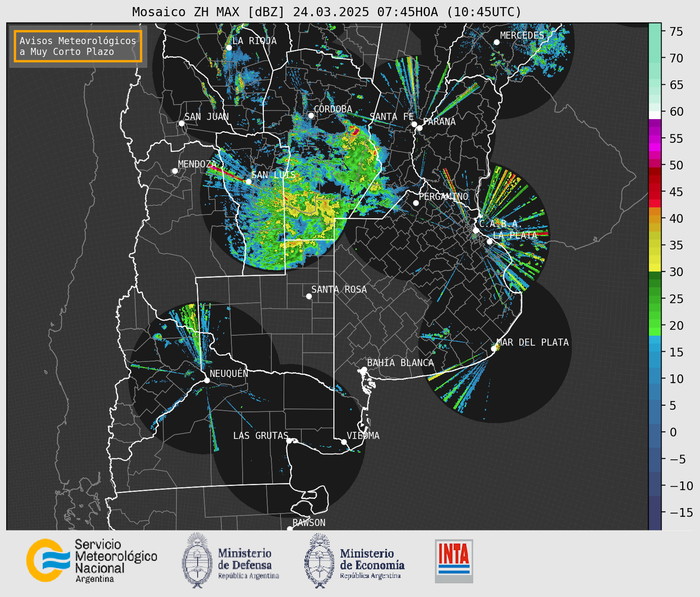Click the SANTA ROSA label
This screenshot has height=597, width=700.
tap(339, 289)
